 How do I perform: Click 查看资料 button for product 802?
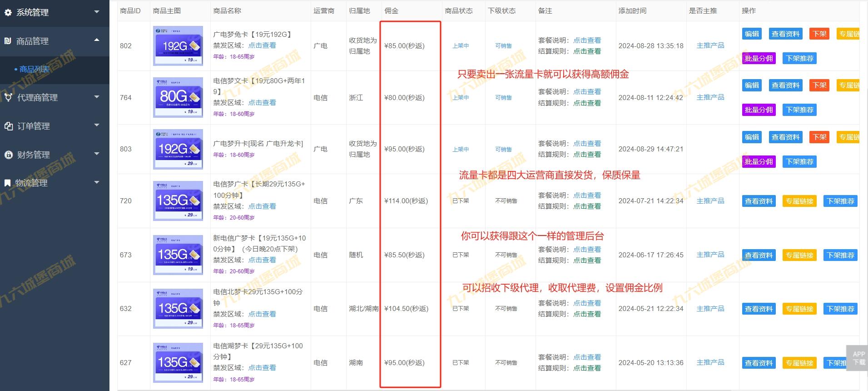[785, 34]
